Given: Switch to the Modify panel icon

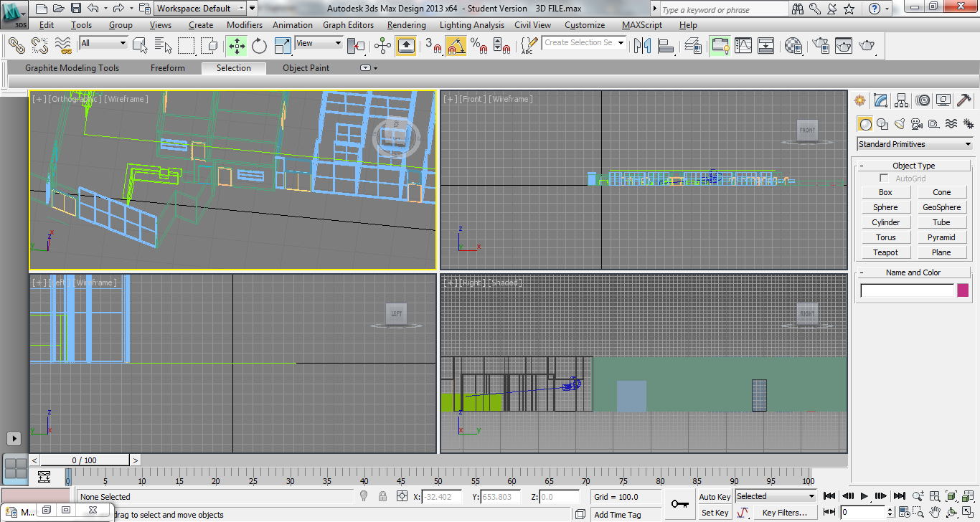Looking at the screenshot, I should 881,100.
